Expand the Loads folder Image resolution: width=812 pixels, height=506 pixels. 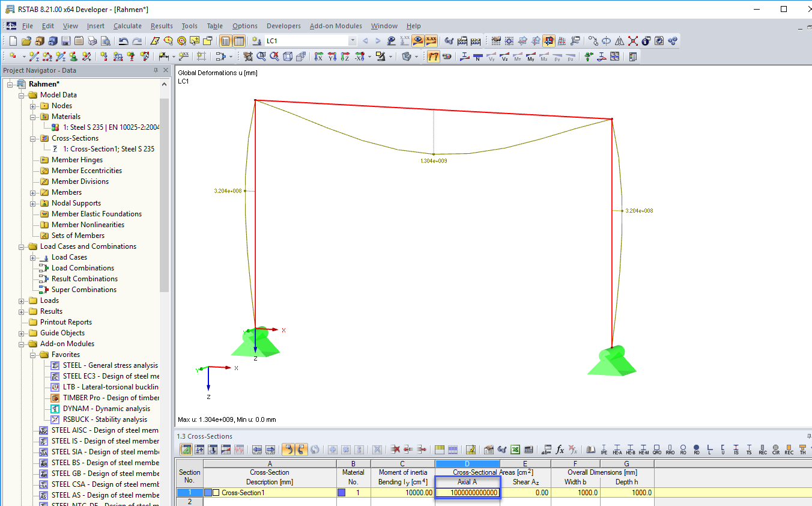[x=22, y=300]
